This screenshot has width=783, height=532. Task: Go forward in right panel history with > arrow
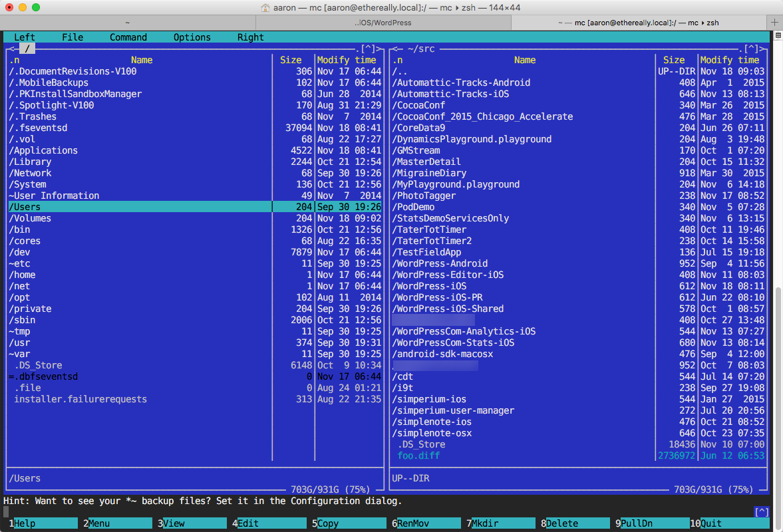pyautogui.click(x=763, y=49)
